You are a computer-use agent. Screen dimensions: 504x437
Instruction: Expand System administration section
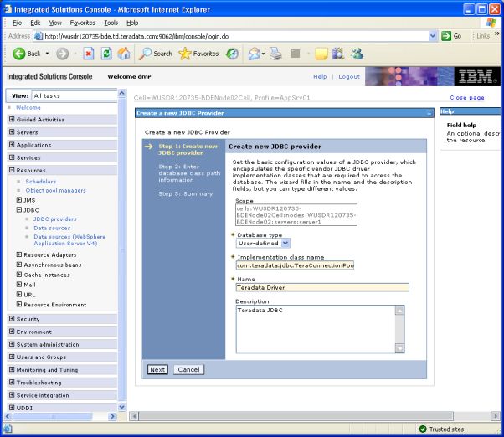coord(12,344)
